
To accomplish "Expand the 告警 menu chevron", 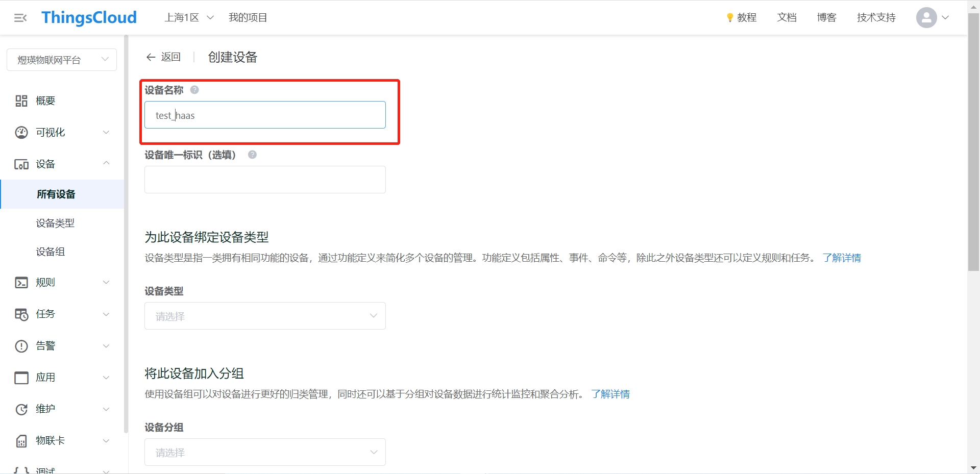I will tap(106, 346).
